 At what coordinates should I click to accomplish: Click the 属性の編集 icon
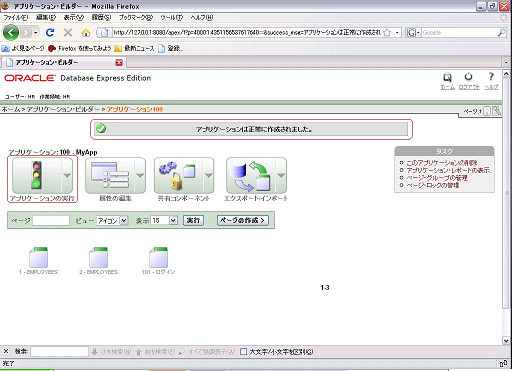click(110, 175)
